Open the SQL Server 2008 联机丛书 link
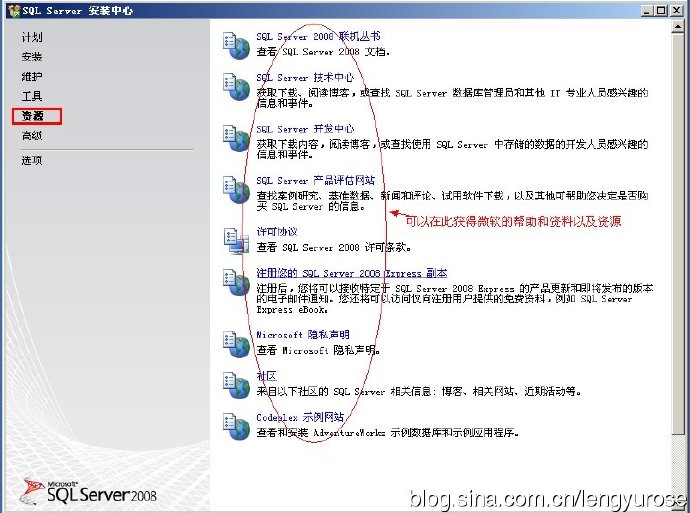Image resolution: width=690 pixels, height=513 pixels. tap(318, 37)
